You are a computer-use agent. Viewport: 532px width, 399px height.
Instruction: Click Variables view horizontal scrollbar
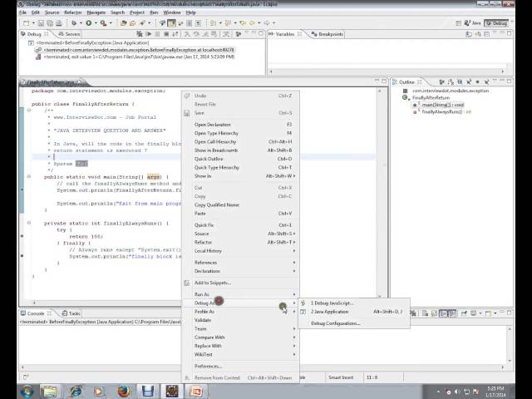(x=387, y=71)
